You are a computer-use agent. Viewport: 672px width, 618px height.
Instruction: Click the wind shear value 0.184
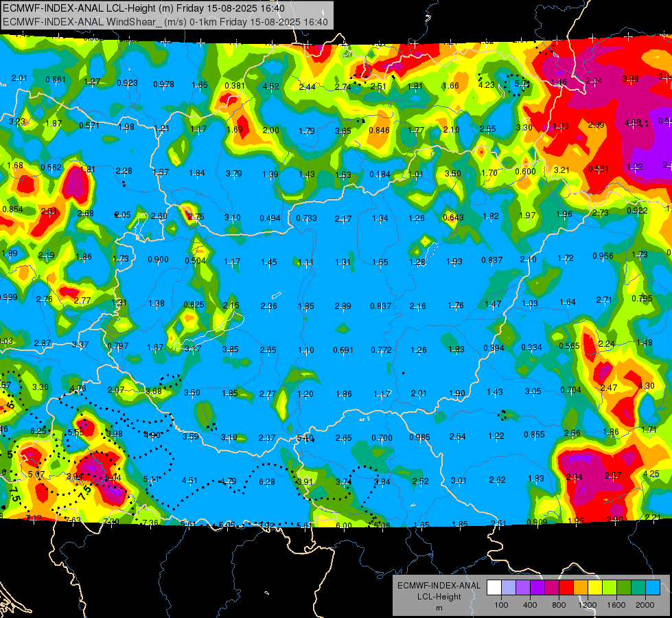coord(380,174)
